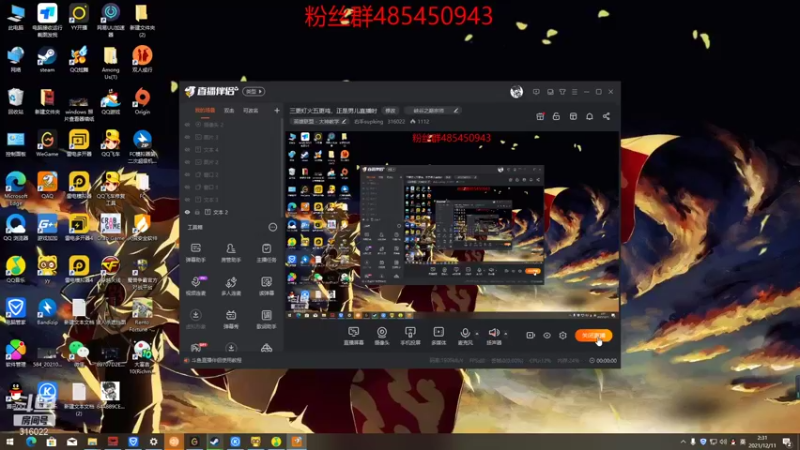Click the live preview canvas

click(452, 225)
